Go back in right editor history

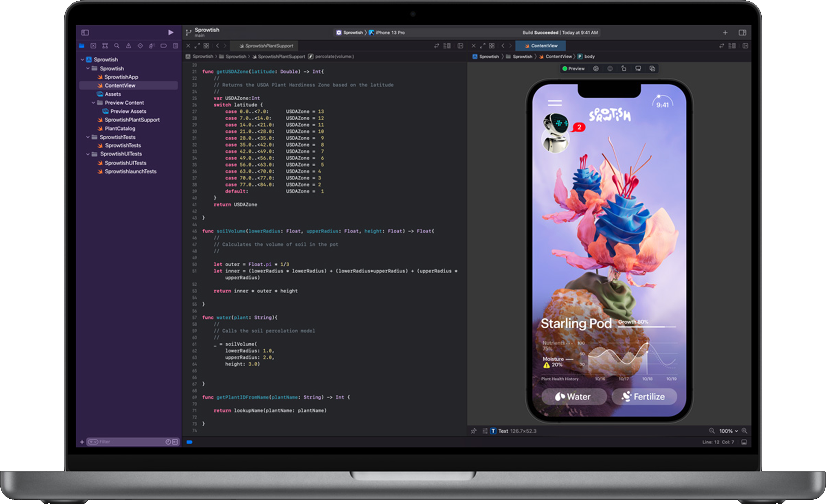(x=503, y=46)
